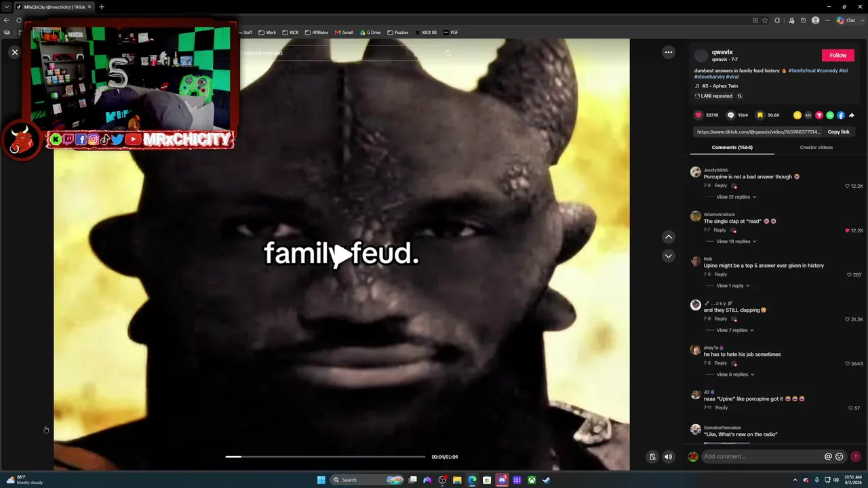Open the Windows Start menu
The image size is (868, 488).
(321, 480)
